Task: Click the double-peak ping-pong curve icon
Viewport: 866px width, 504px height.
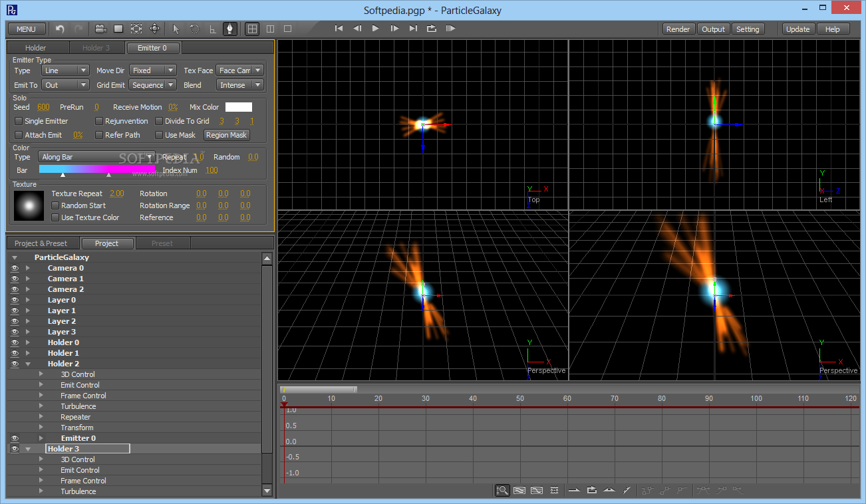Action: click(609, 491)
